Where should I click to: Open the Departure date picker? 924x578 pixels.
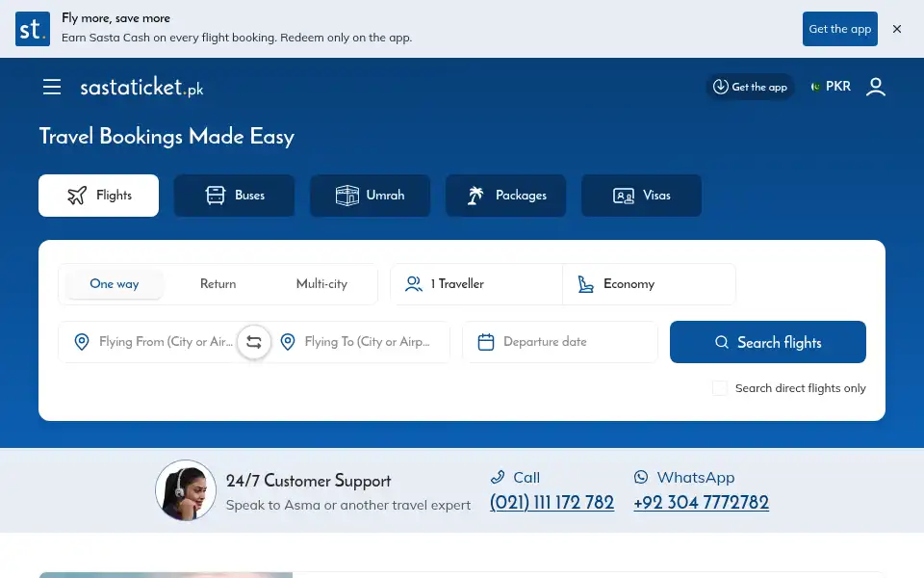560,341
